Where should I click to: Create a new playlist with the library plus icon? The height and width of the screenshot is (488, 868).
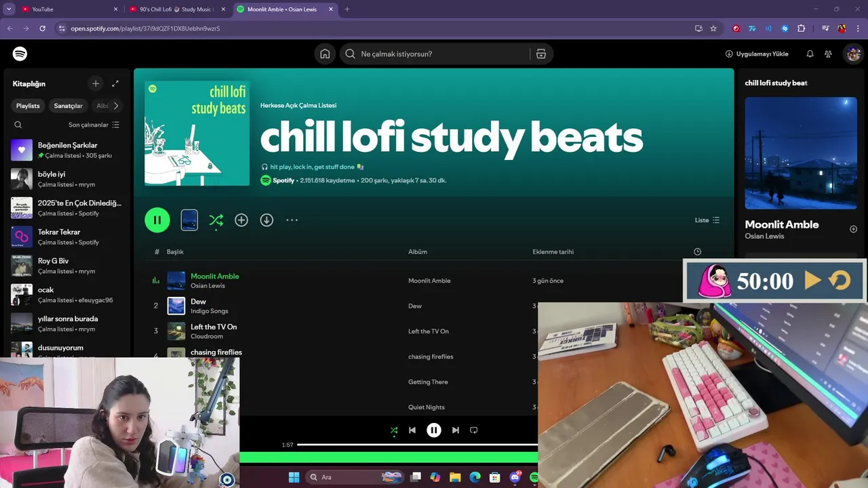[x=96, y=83]
